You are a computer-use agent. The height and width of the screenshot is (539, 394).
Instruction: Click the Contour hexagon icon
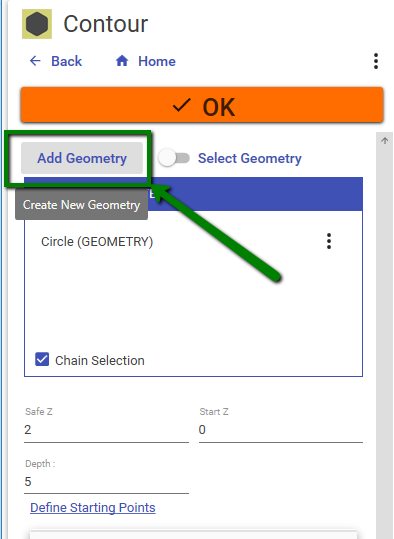(37, 24)
